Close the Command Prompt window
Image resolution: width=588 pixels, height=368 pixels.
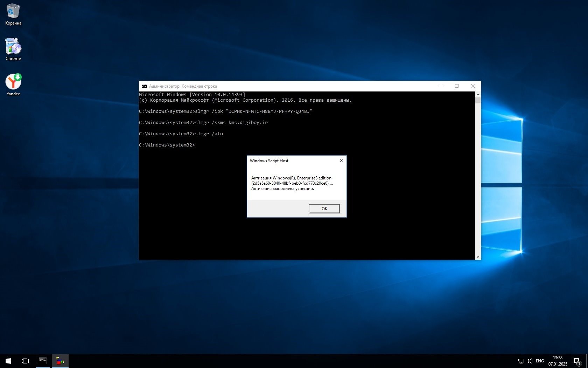coord(472,86)
